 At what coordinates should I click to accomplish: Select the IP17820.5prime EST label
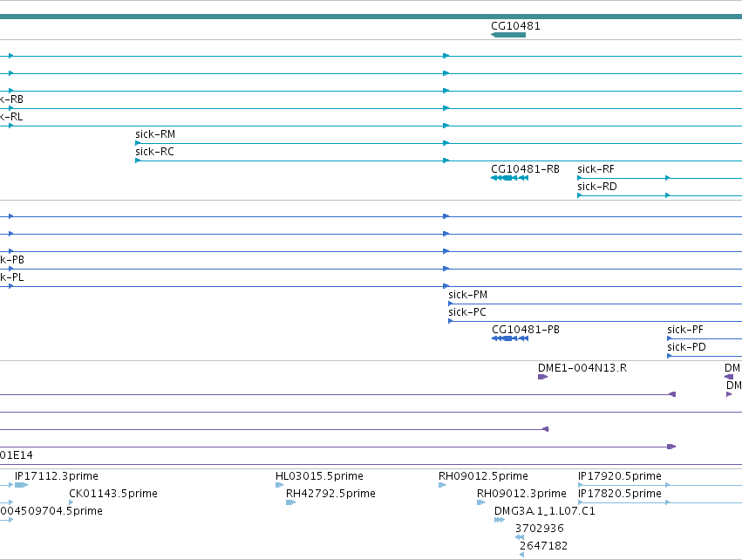click(620, 494)
